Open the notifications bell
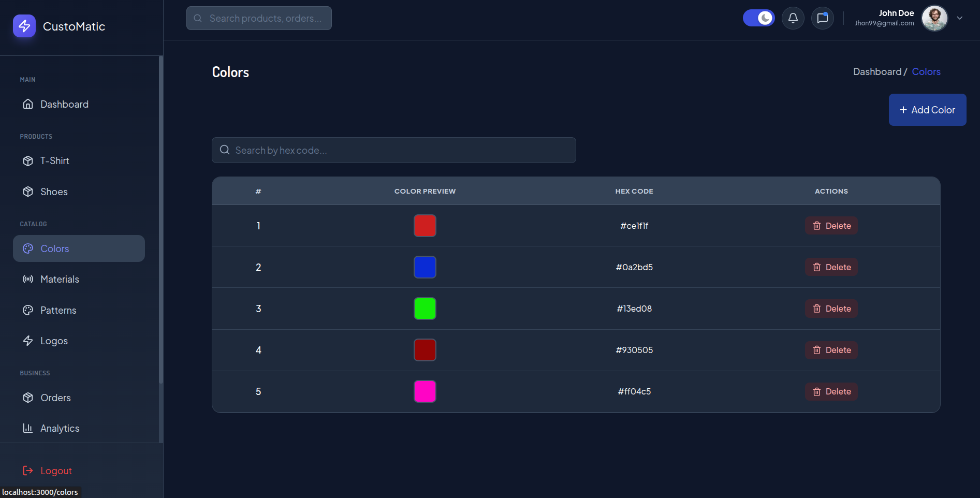The width and height of the screenshot is (980, 498). (793, 18)
